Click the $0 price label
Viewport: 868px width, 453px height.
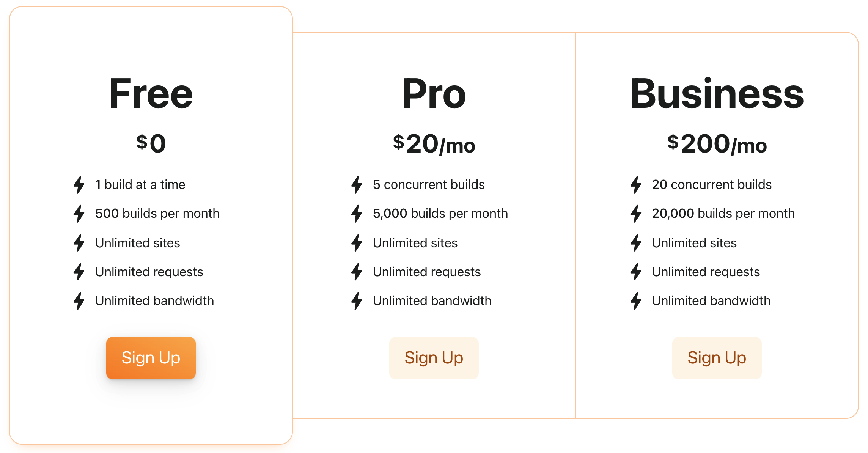[151, 143]
